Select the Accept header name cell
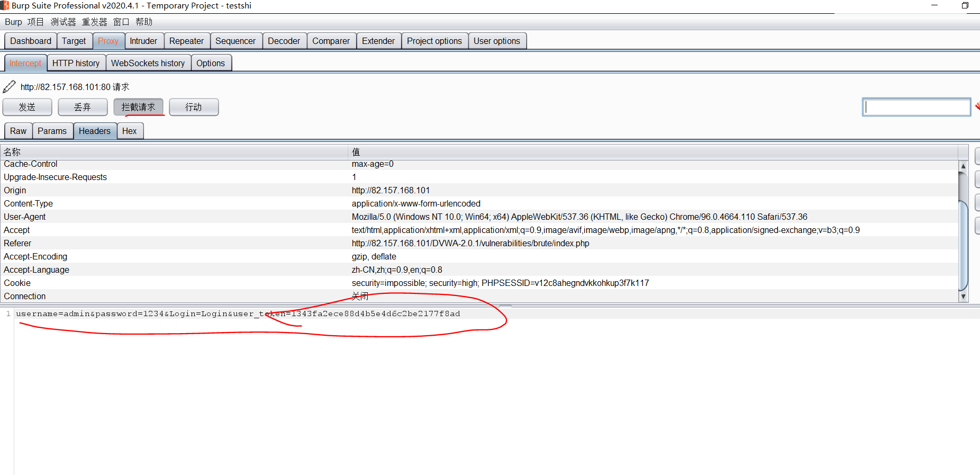 (174, 230)
